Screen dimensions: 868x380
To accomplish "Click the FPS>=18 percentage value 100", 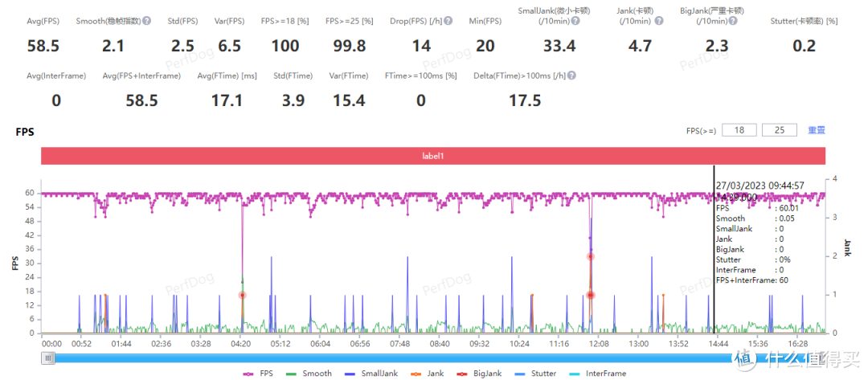I will [x=285, y=46].
